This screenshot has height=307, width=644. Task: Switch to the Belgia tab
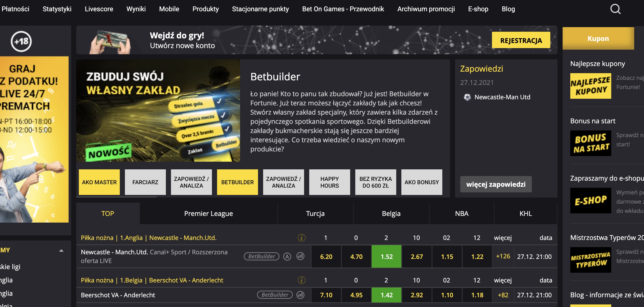tap(391, 213)
